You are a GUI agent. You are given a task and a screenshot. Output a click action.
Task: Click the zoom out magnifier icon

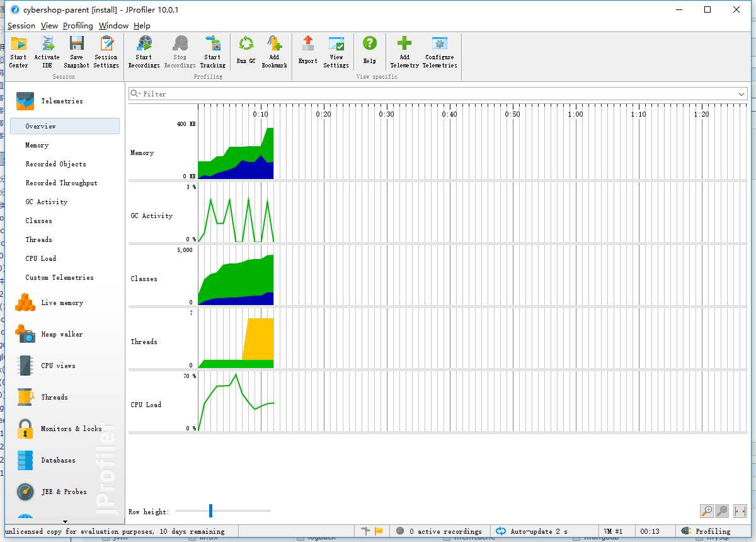tap(723, 511)
